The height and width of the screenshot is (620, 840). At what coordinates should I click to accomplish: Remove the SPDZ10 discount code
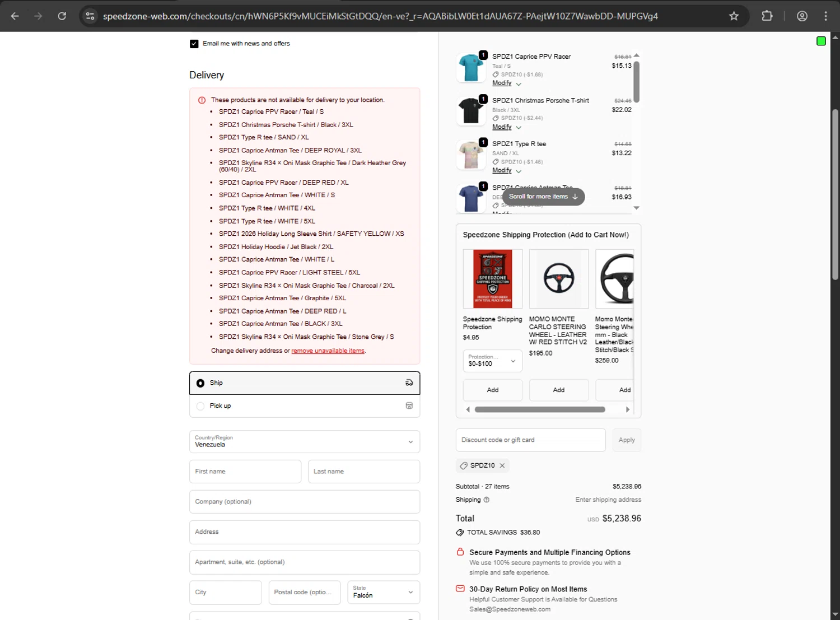pyautogui.click(x=502, y=465)
